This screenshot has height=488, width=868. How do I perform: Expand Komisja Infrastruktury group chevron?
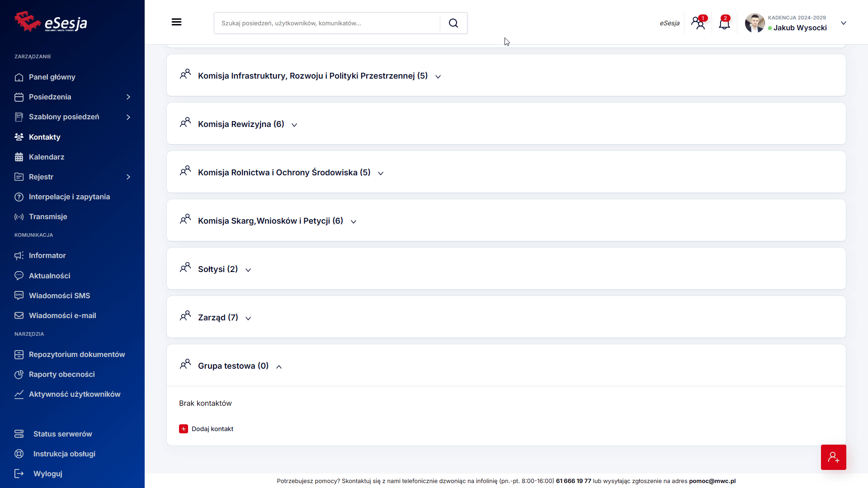pyautogui.click(x=438, y=77)
